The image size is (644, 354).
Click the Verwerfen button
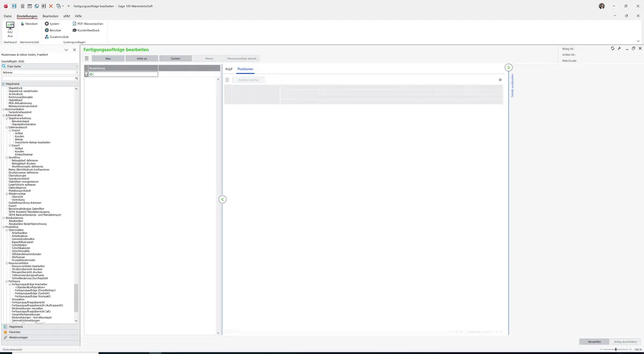(x=595, y=342)
